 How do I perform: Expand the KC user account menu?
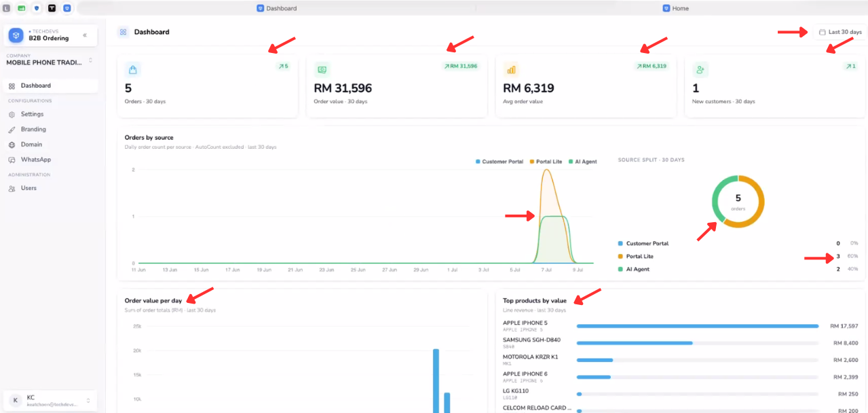pyautogui.click(x=50, y=401)
